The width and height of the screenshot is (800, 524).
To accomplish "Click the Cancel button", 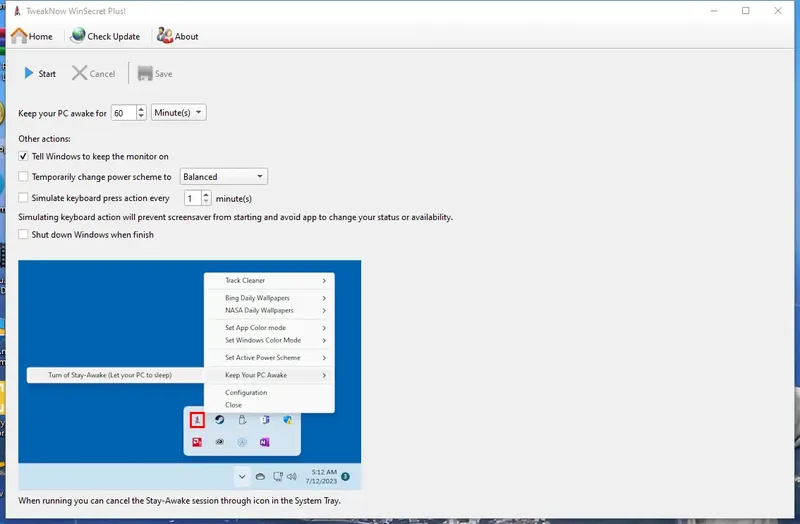I will pyautogui.click(x=94, y=73).
